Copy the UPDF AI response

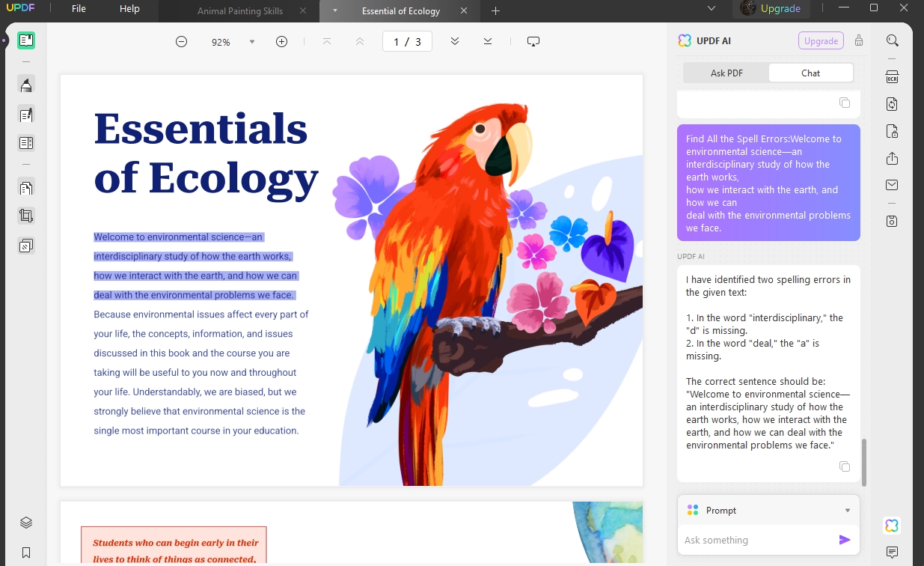point(845,466)
